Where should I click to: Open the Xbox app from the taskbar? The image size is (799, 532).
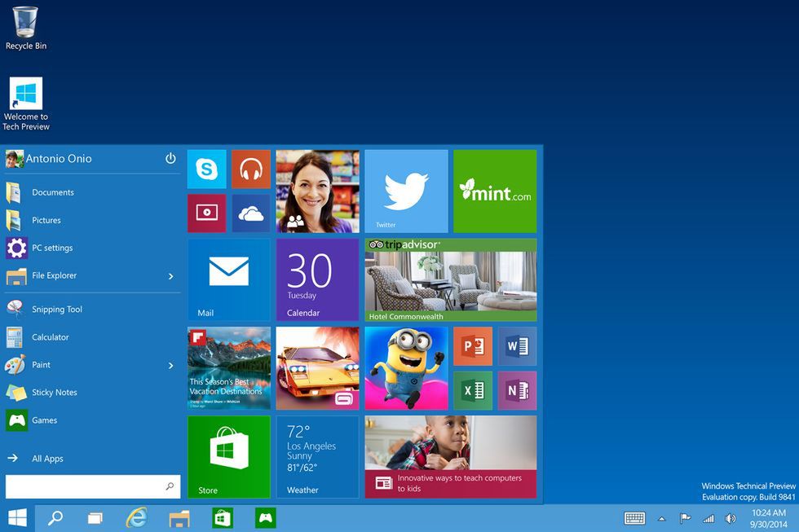pyautogui.click(x=264, y=518)
